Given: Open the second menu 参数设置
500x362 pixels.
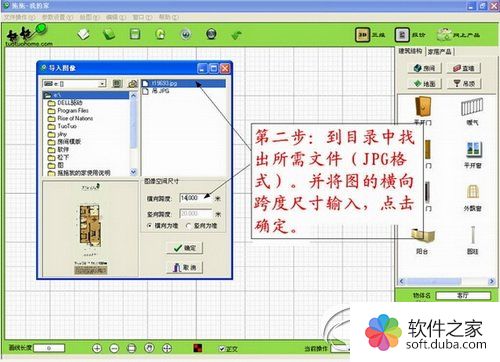Looking at the screenshot, I should coord(57,17).
